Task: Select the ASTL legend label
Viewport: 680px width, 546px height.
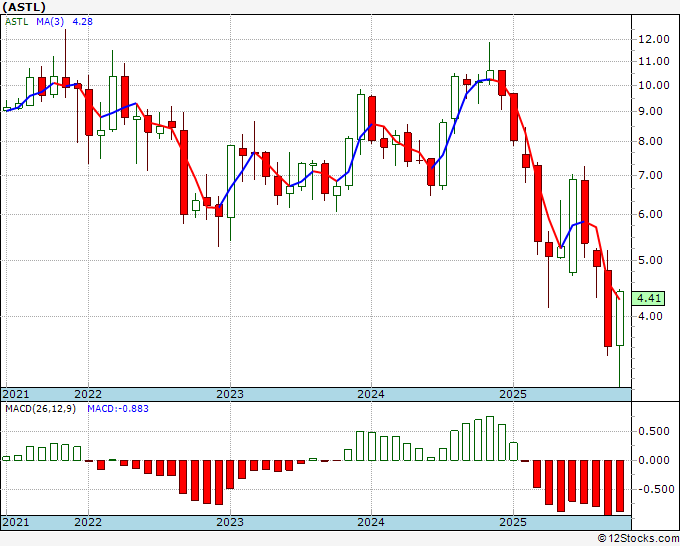Action: point(16,22)
